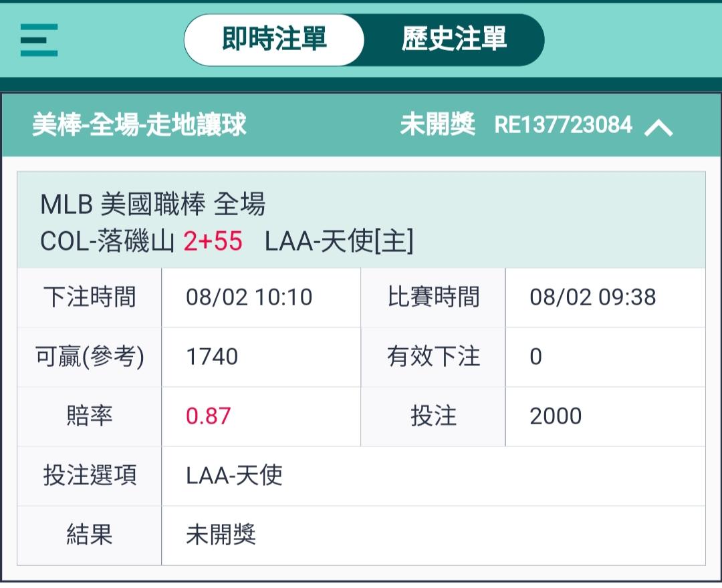Click the 未開獎 status in header
This screenshot has width=722, height=588.
(437, 125)
